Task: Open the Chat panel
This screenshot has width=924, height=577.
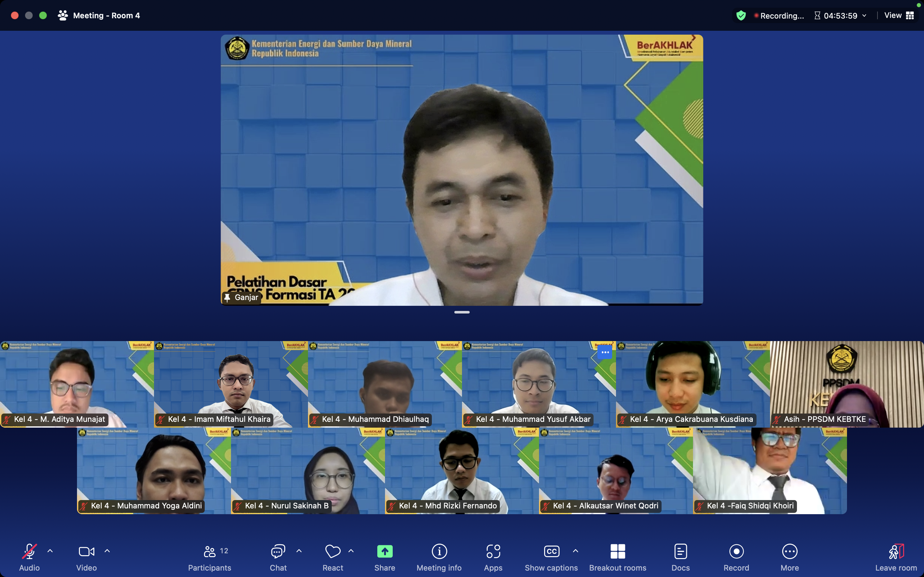Action: point(278,557)
